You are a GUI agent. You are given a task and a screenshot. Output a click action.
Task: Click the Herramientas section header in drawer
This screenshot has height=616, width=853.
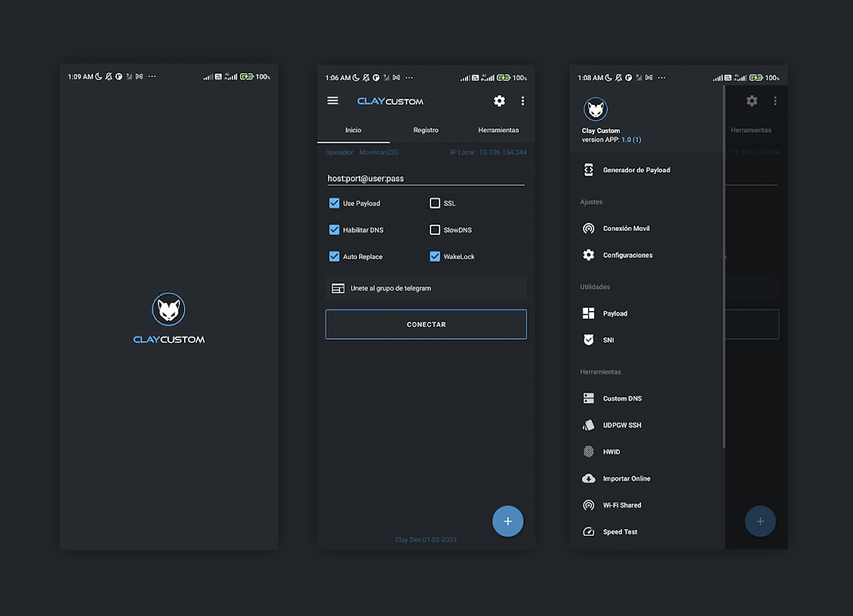600,372
